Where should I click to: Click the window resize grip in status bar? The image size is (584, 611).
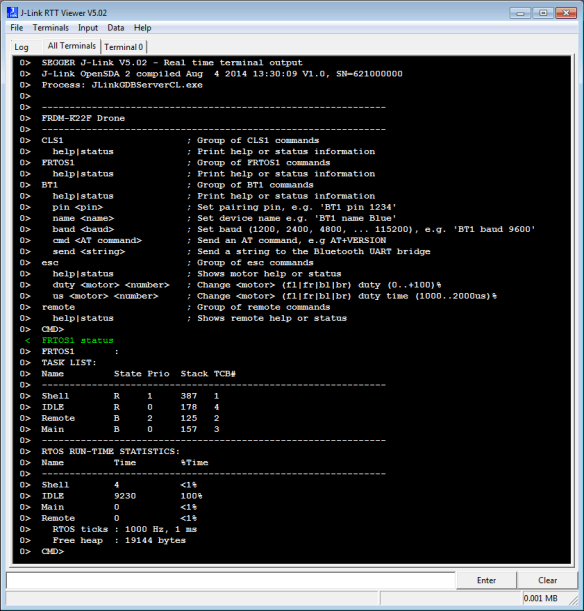[573, 600]
